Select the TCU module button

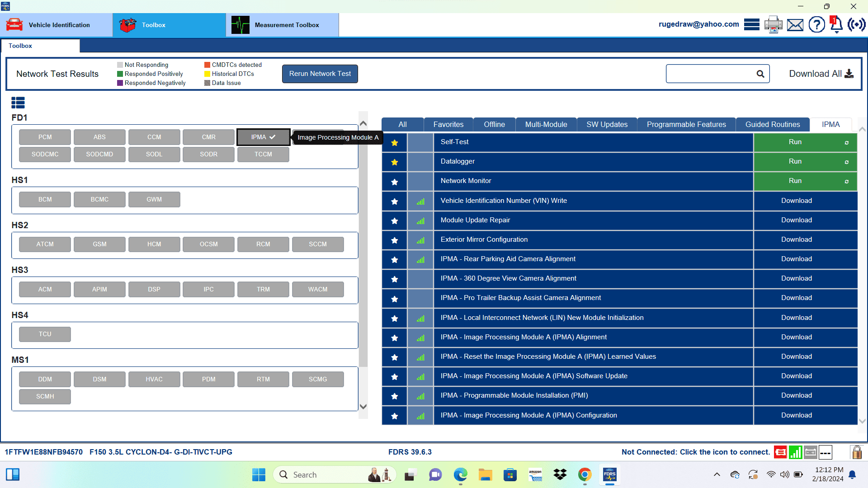click(45, 334)
